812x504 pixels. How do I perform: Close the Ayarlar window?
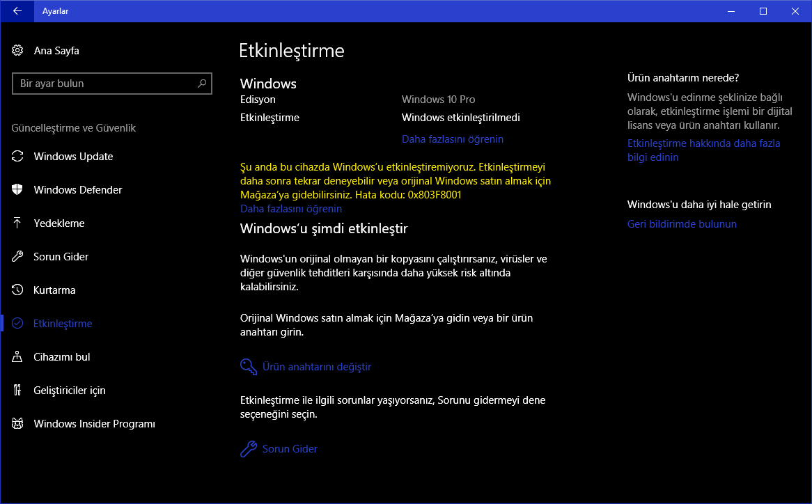(795, 11)
